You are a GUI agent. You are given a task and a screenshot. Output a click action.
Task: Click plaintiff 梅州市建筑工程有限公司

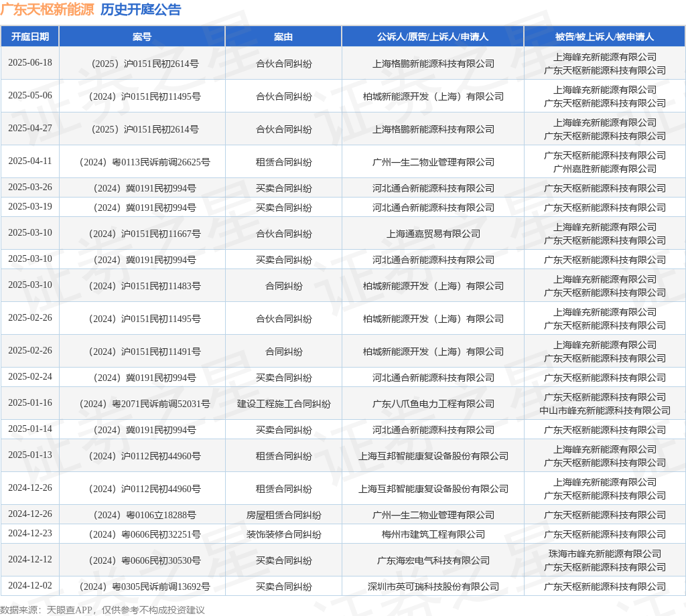click(433, 534)
